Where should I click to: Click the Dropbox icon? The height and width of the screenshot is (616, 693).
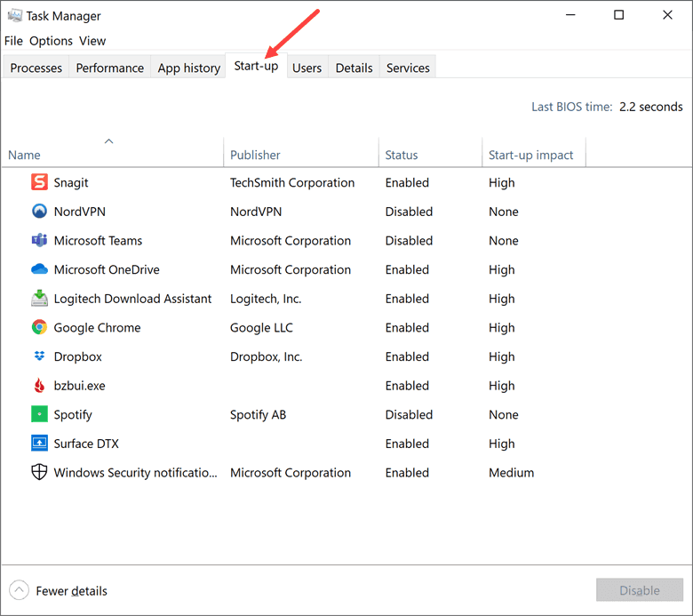tap(39, 356)
